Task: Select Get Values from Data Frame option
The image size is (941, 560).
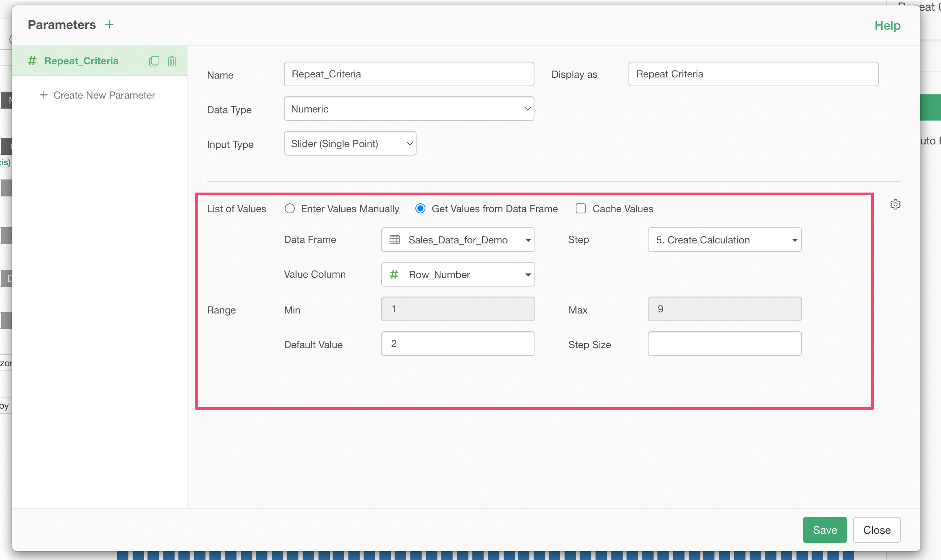Action: [x=420, y=209]
